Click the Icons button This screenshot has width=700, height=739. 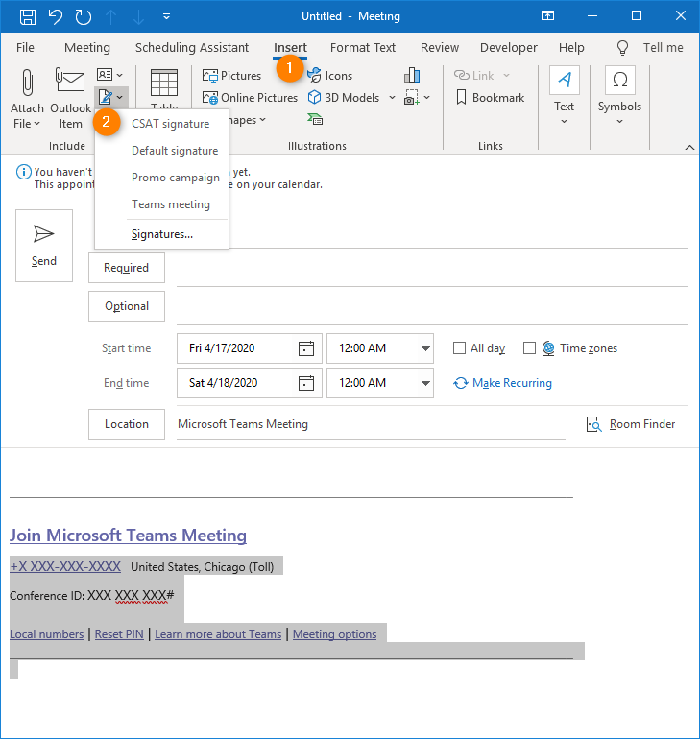330,76
